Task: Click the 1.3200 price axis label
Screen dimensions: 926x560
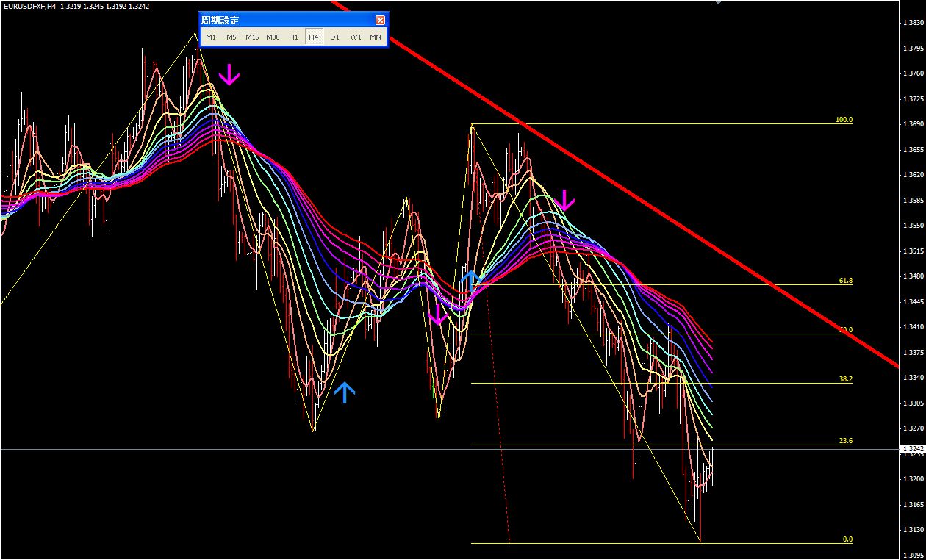Action: click(913, 479)
